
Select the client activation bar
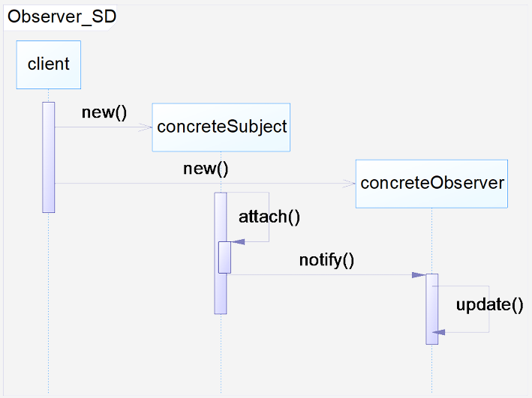pyautogui.click(x=49, y=157)
